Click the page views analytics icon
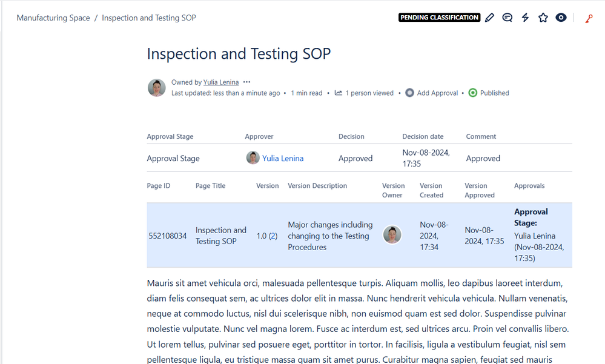 click(339, 93)
